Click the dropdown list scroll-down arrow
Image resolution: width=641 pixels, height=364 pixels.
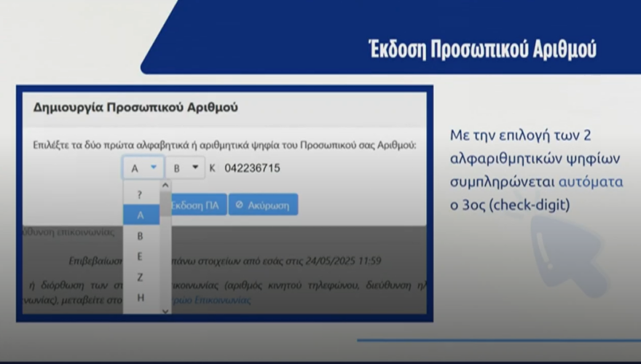pos(165,311)
